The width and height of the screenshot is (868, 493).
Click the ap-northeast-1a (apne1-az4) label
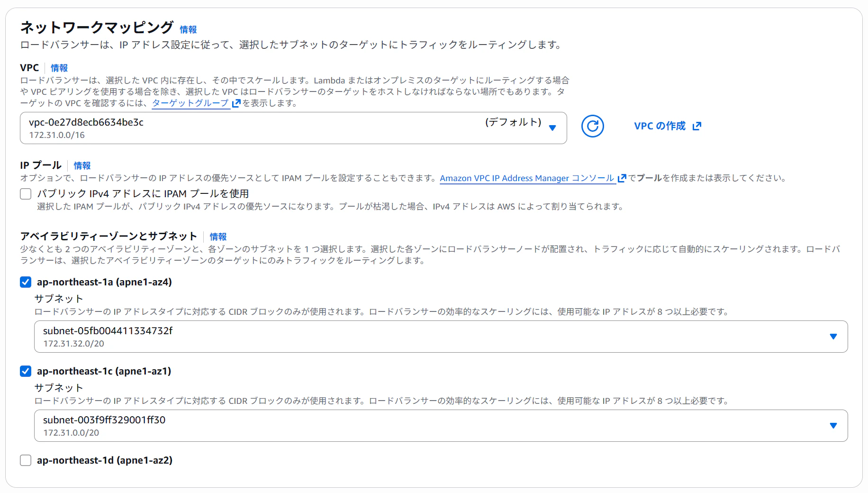pos(104,282)
